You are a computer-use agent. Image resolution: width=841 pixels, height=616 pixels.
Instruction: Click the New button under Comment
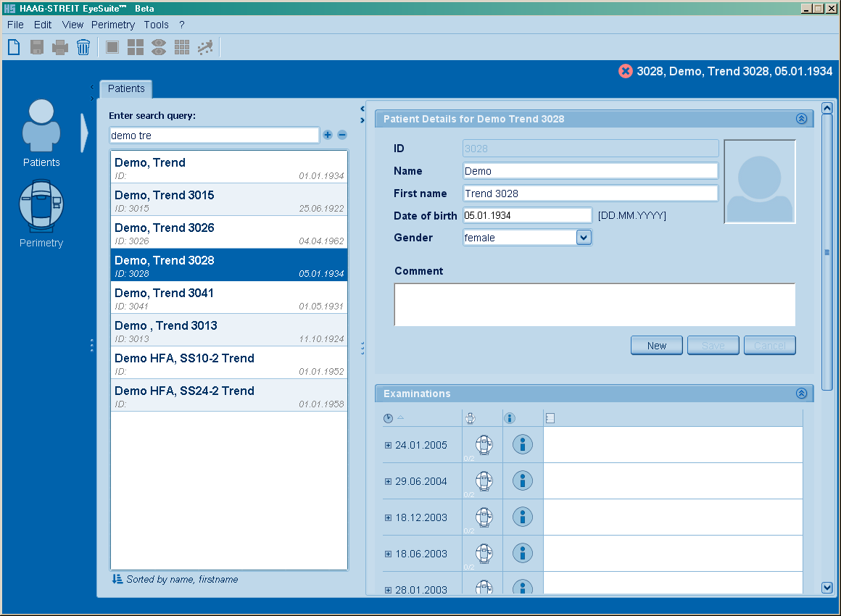point(656,346)
